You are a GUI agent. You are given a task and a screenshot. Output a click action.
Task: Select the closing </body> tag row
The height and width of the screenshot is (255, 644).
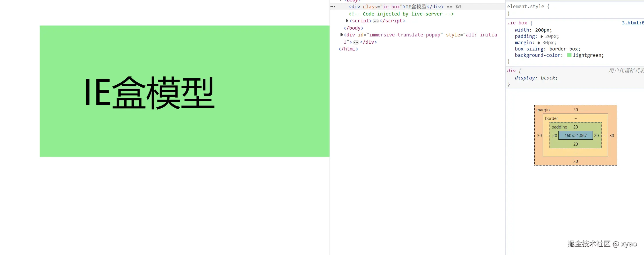[353, 28]
